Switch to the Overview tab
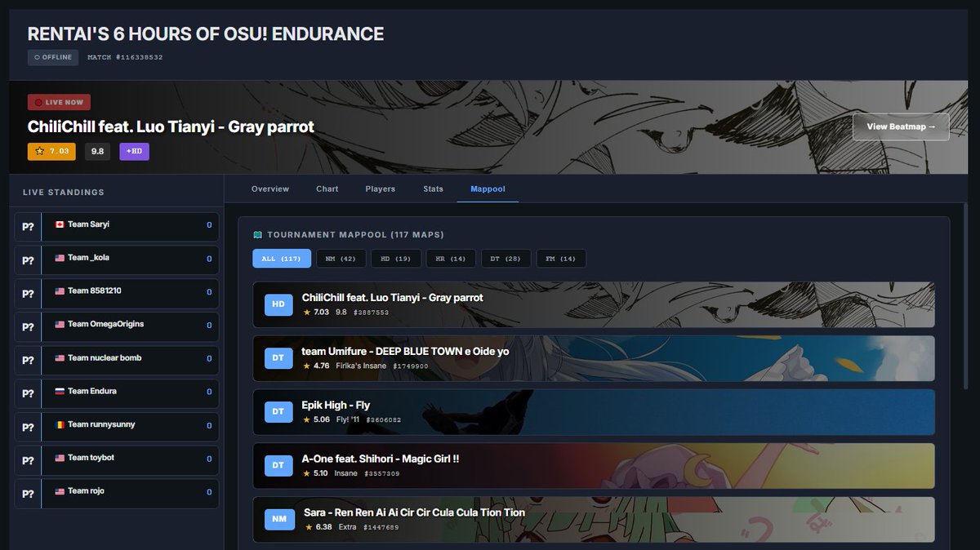Image resolution: width=980 pixels, height=550 pixels. 270,189
